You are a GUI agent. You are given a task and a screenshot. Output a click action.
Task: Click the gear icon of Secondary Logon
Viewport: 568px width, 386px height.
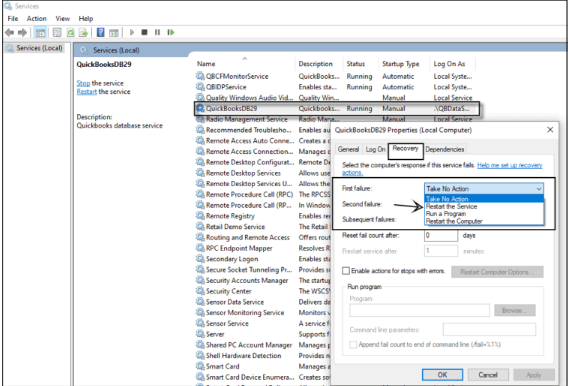click(x=200, y=259)
